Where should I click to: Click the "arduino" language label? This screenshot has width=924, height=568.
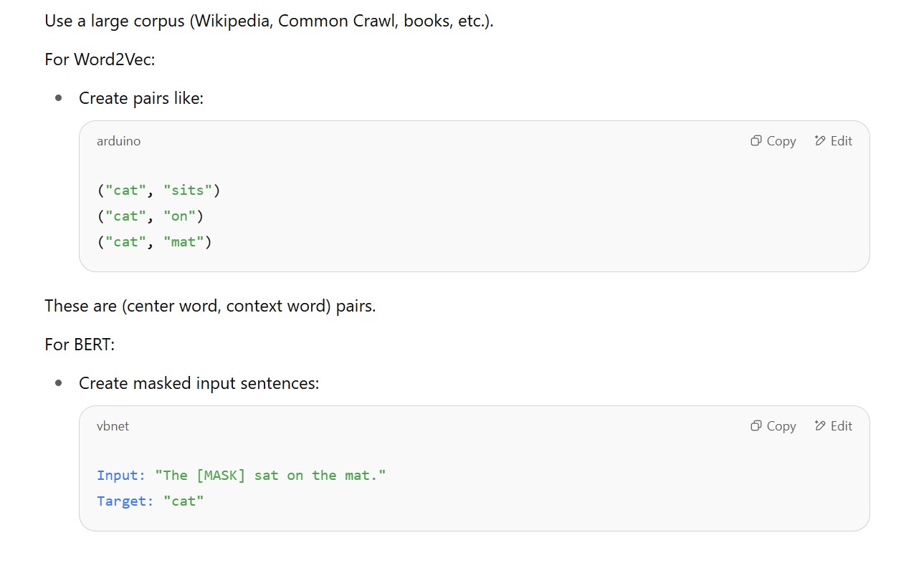118,141
